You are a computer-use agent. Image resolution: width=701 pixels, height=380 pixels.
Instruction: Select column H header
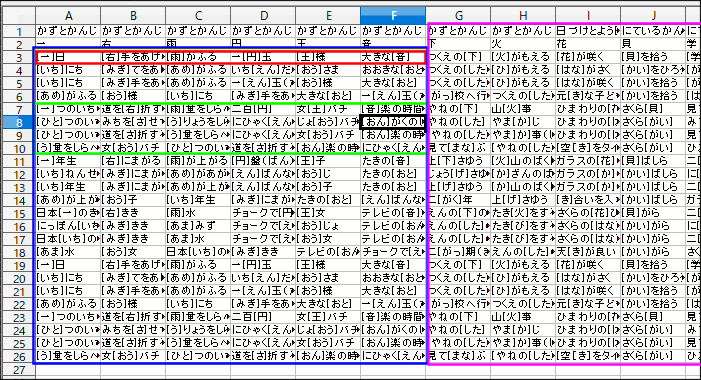523,16
